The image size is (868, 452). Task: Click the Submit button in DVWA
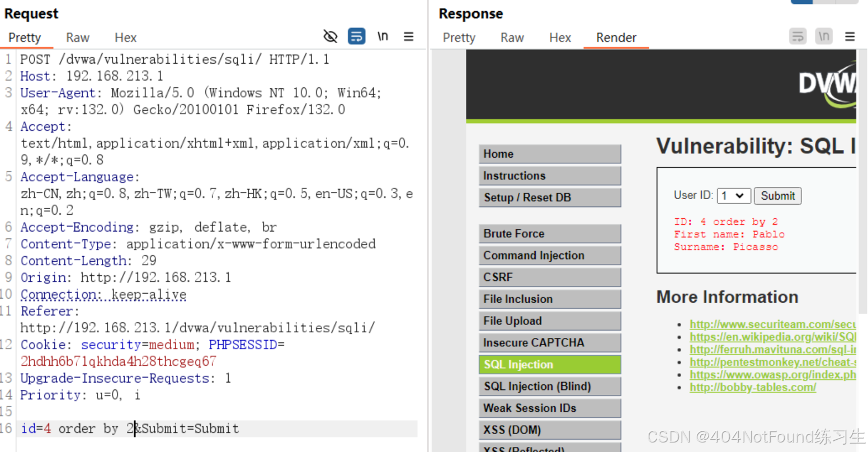point(778,195)
